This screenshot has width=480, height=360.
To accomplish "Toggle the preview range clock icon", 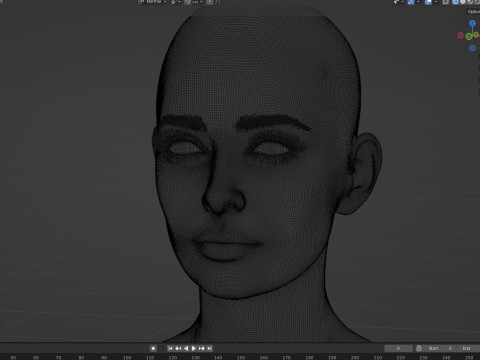I will (x=419, y=348).
